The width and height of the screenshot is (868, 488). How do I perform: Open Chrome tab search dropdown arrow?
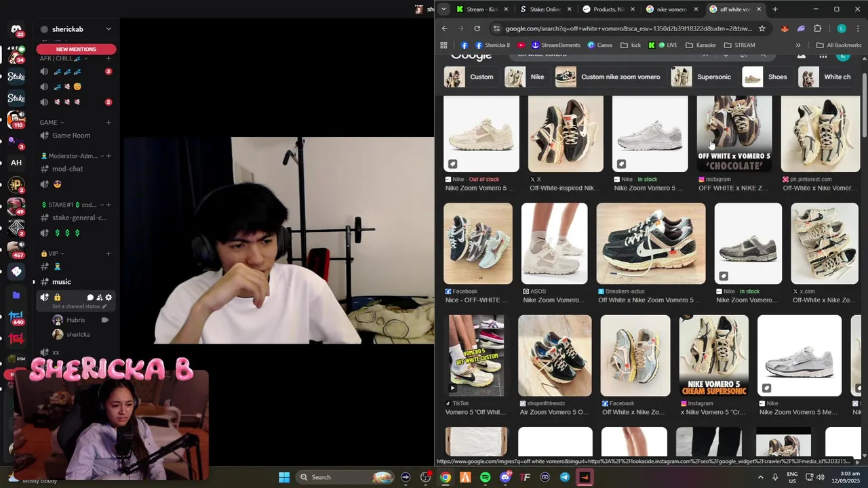(x=443, y=9)
